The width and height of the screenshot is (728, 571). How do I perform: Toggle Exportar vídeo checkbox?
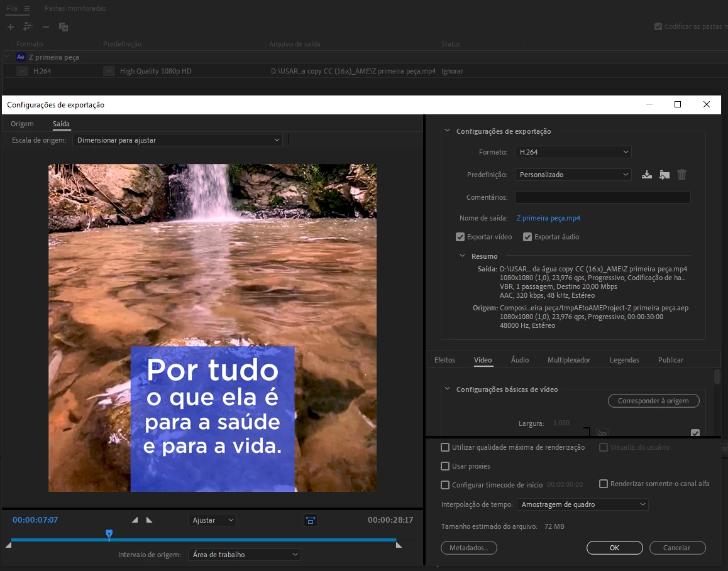460,237
